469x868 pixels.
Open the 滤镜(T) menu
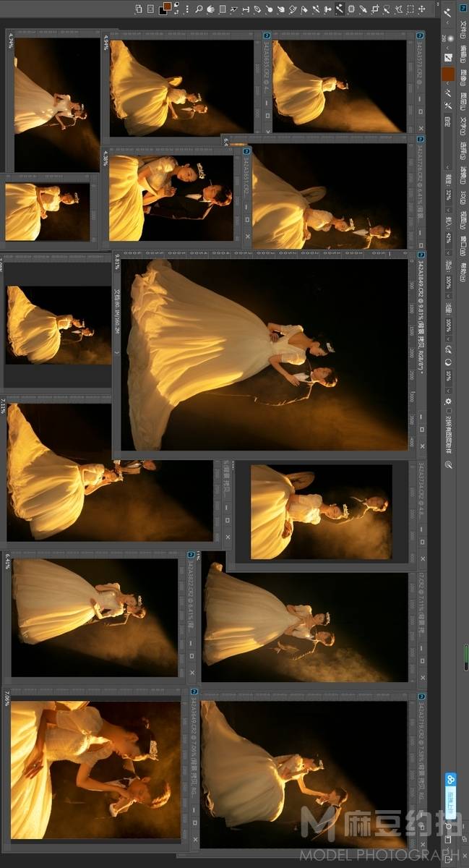click(x=463, y=176)
